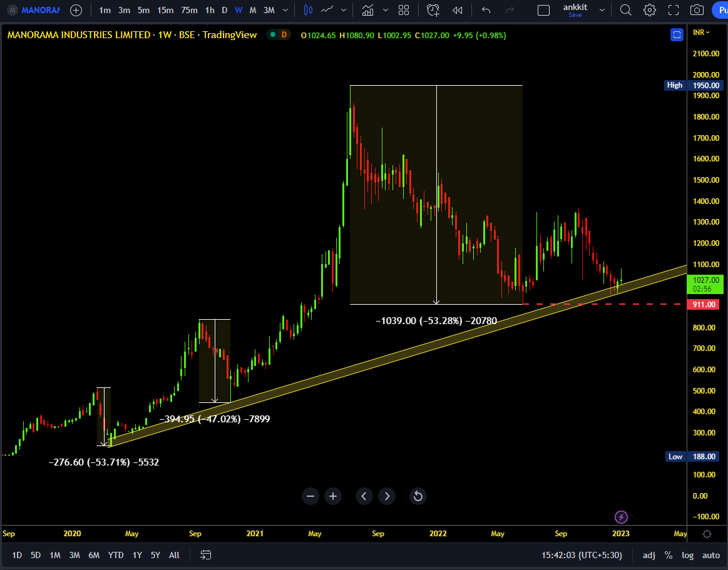Click the current price 1027.00 label
Viewport: 728px width, 570px height.
(705, 284)
